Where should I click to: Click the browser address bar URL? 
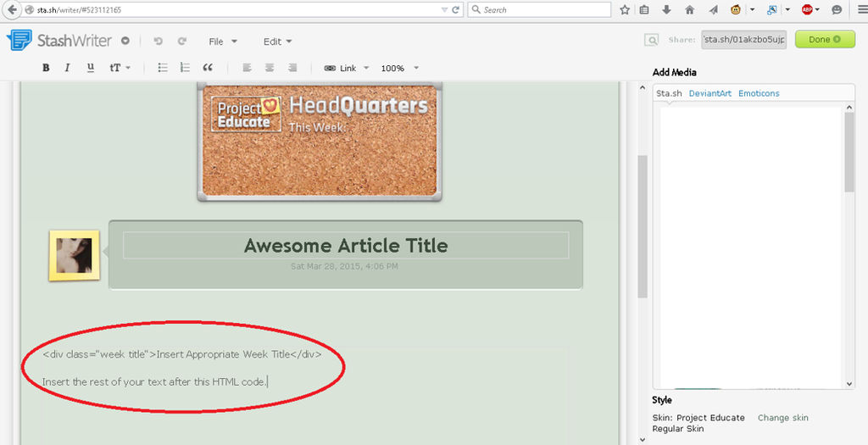click(79, 10)
